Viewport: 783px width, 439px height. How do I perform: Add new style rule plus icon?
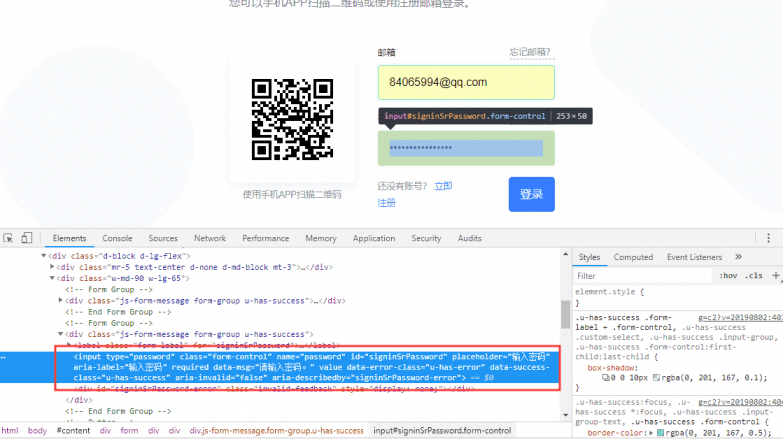[x=776, y=275]
